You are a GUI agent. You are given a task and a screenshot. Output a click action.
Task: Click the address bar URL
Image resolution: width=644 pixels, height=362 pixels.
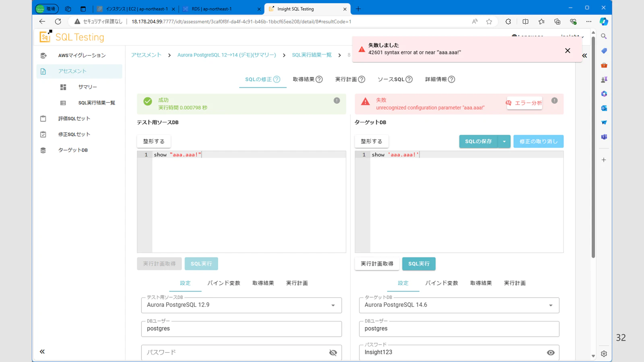pyautogui.click(x=242, y=22)
